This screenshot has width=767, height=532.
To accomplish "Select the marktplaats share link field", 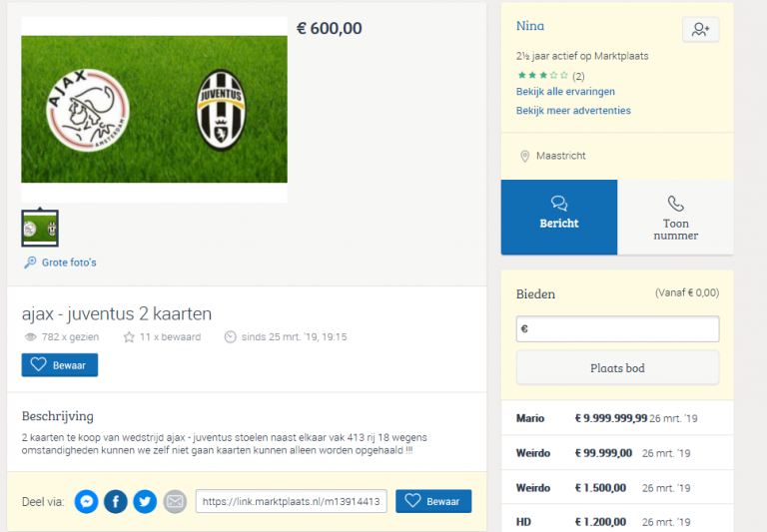I will click(x=291, y=501).
